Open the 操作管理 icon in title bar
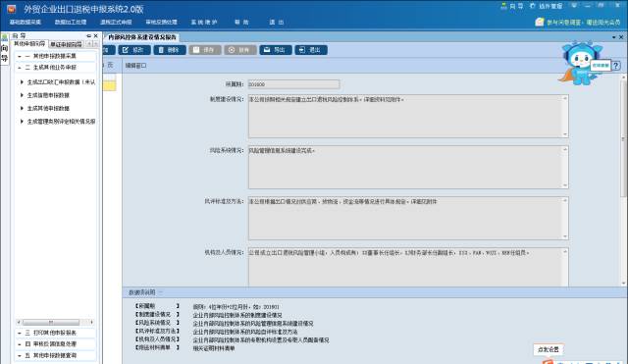This screenshot has width=628, height=364. (547, 6)
